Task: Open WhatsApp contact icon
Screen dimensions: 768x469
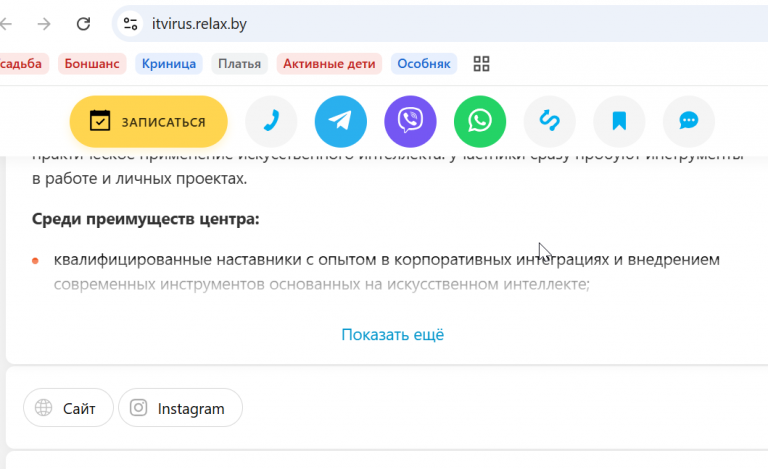Action: tap(480, 121)
